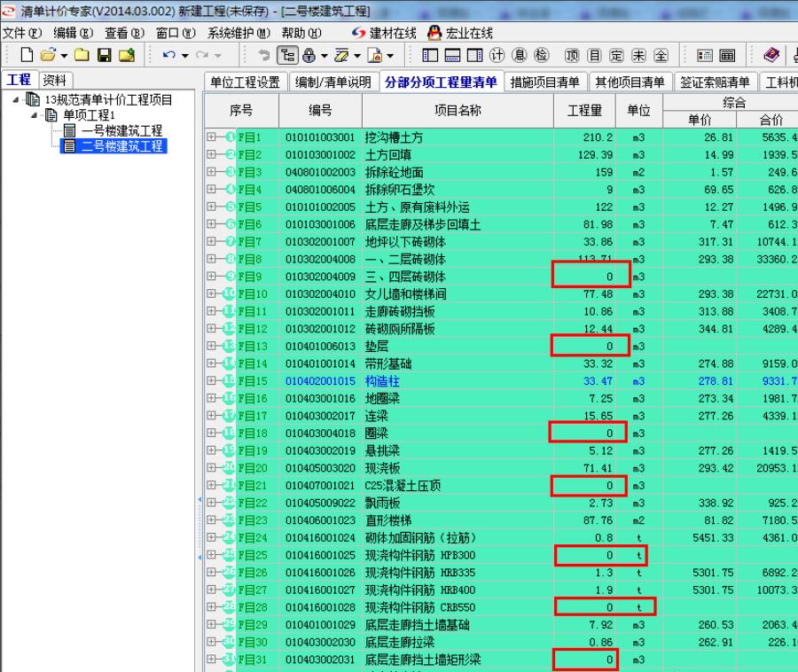Toggle the bottom panel layout icon
This screenshot has width=798, height=672.
pos(452,55)
